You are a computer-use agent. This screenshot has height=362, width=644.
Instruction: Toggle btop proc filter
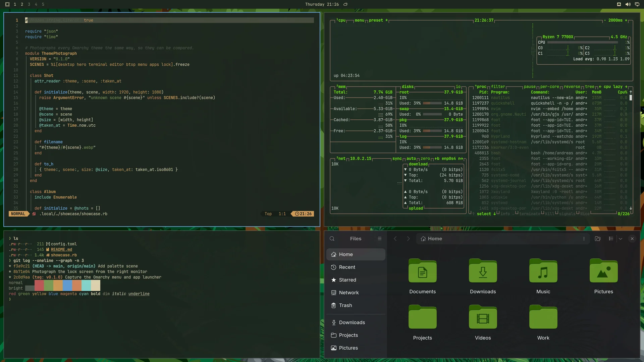[498, 87]
